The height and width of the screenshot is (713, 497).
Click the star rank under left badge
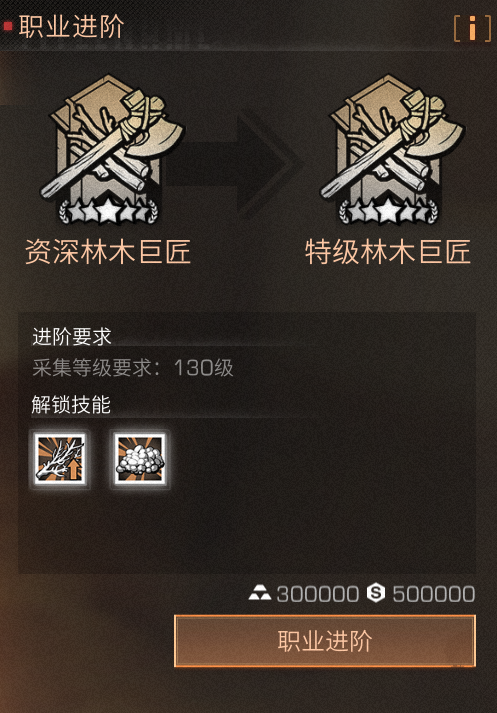coord(108,211)
